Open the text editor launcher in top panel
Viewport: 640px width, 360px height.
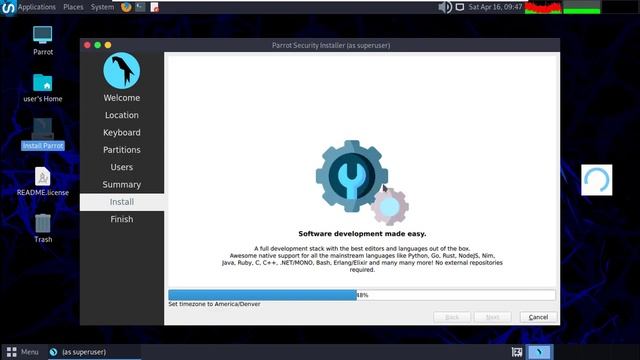(x=154, y=7)
